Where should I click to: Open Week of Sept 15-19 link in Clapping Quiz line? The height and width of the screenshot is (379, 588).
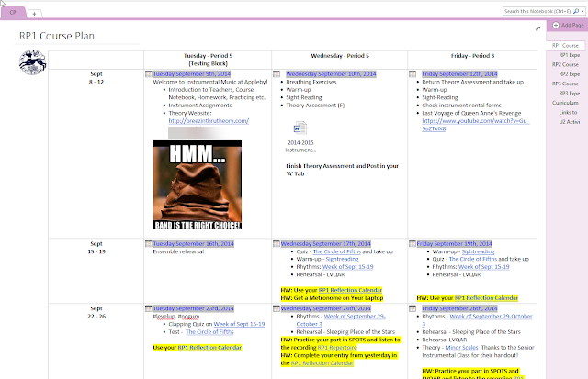pos(239,324)
